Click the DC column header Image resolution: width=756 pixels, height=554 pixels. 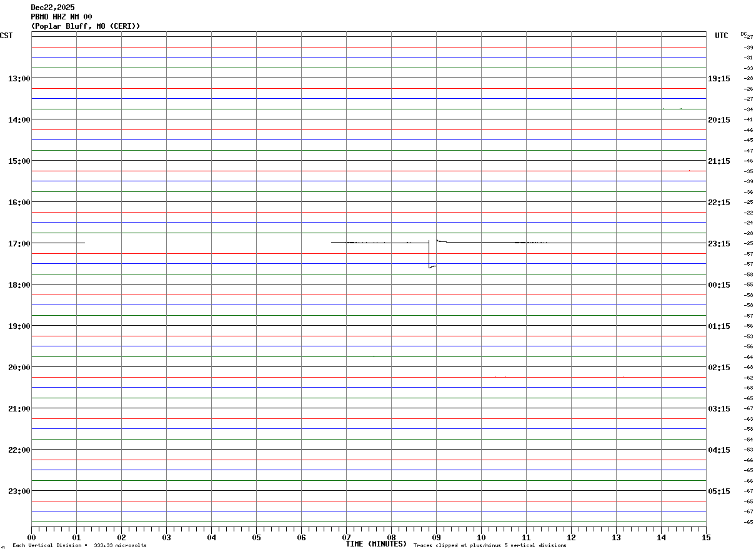coord(744,34)
